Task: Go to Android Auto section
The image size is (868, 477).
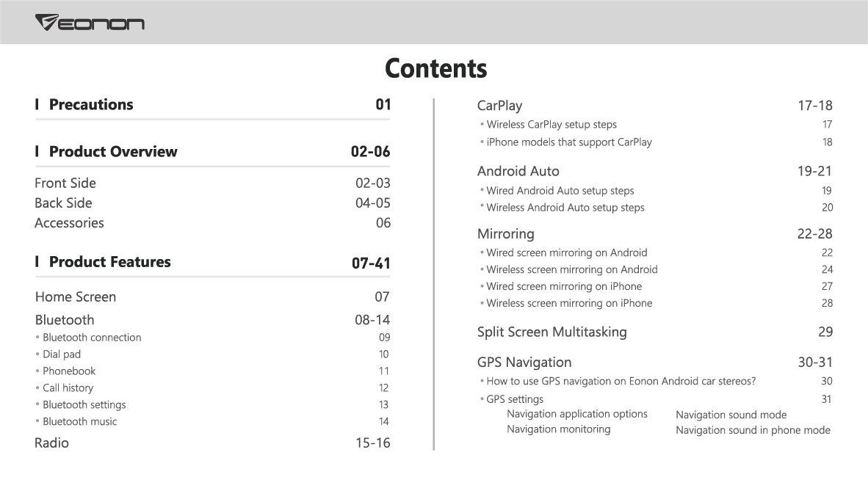Action: (518, 172)
